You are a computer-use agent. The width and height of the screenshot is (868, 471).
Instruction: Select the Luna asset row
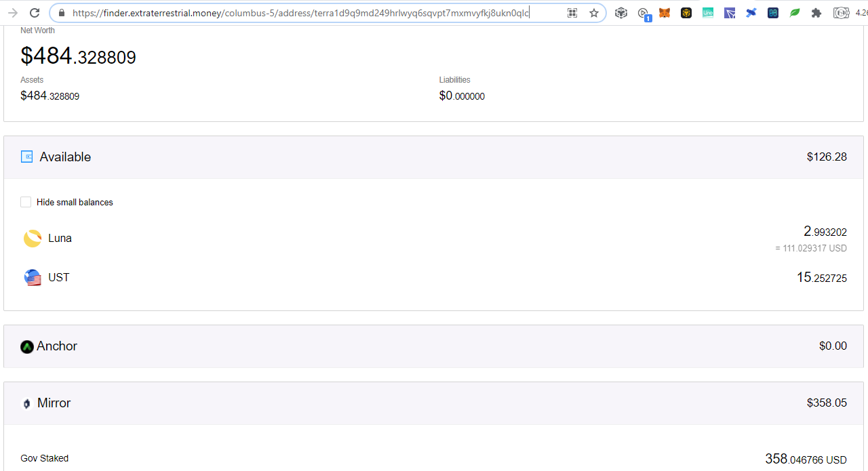pos(433,239)
